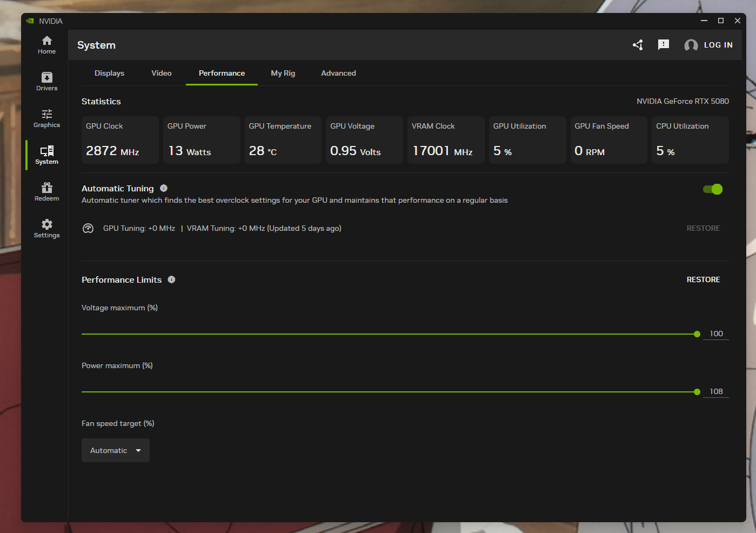Image resolution: width=756 pixels, height=533 pixels.
Task: Switch to the Advanced tab
Action: click(x=338, y=73)
